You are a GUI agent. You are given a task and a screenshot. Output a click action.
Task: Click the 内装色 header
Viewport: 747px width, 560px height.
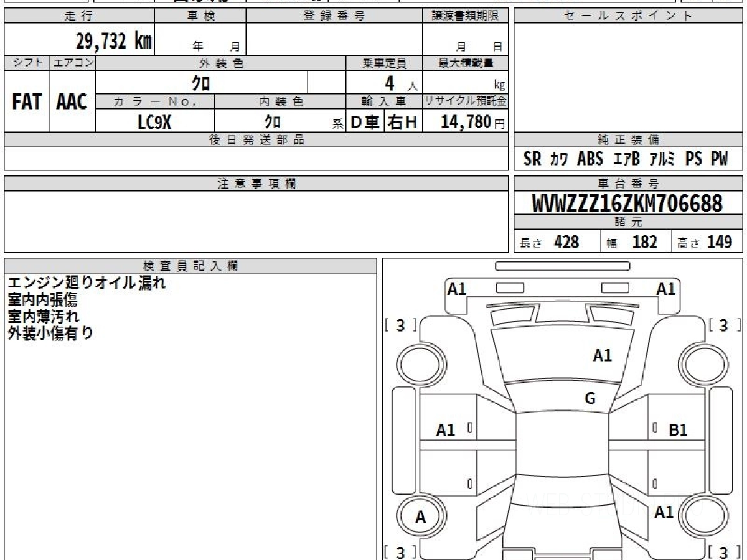pos(280,101)
